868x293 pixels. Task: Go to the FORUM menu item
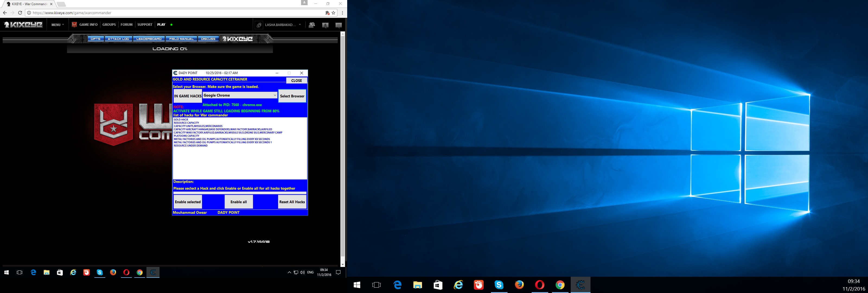(126, 25)
